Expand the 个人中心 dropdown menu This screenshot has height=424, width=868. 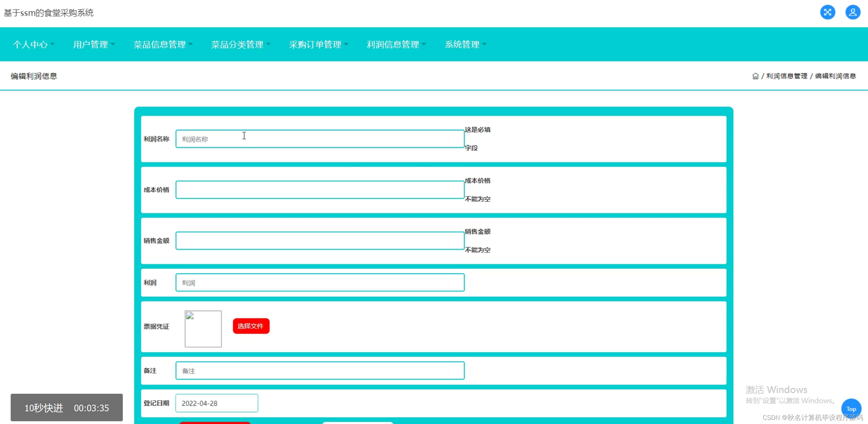(33, 44)
